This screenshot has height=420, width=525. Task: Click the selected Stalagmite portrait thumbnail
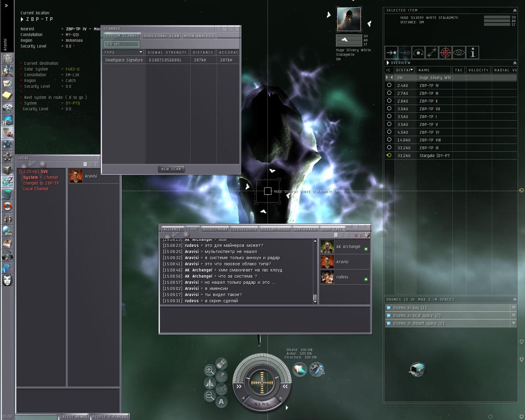tap(349, 19)
